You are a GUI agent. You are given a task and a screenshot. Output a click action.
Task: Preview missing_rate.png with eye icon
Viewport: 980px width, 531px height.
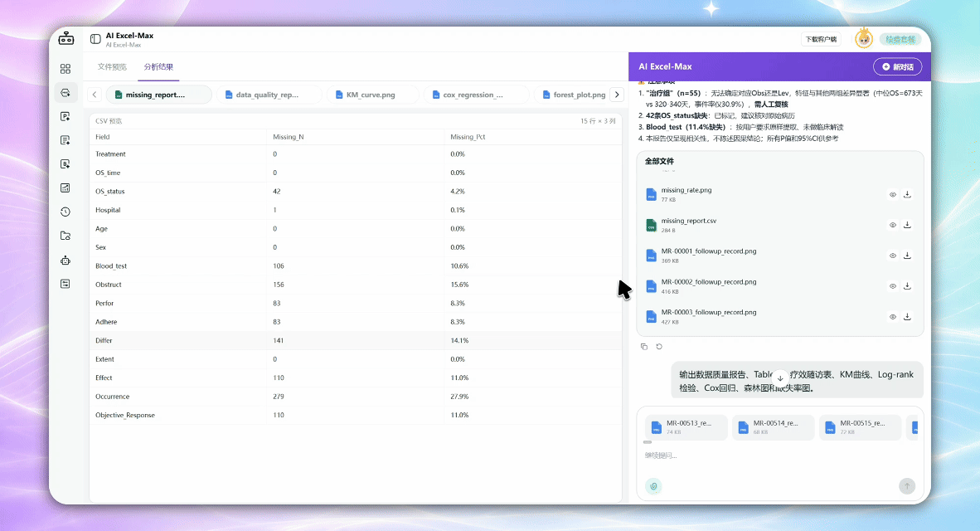pos(892,194)
